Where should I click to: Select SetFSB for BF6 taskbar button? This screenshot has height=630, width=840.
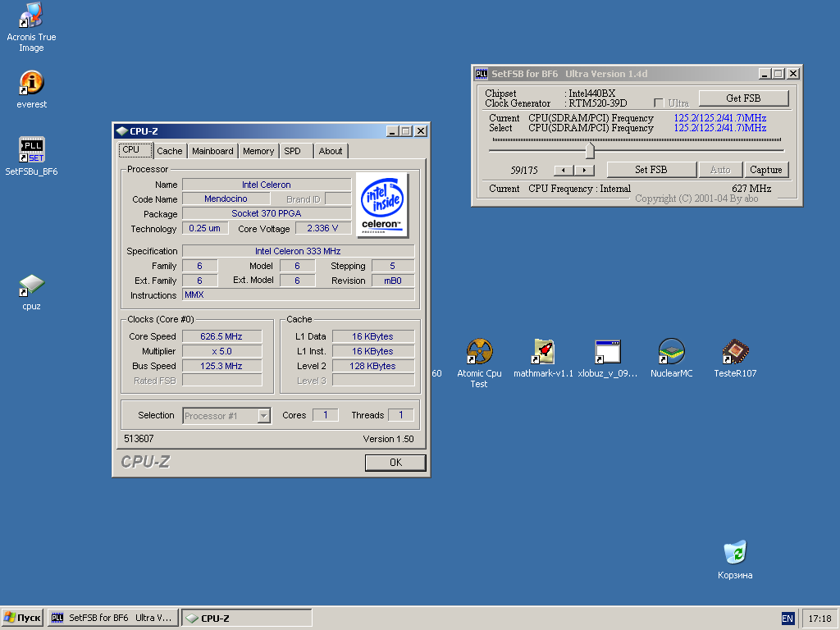click(x=112, y=618)
